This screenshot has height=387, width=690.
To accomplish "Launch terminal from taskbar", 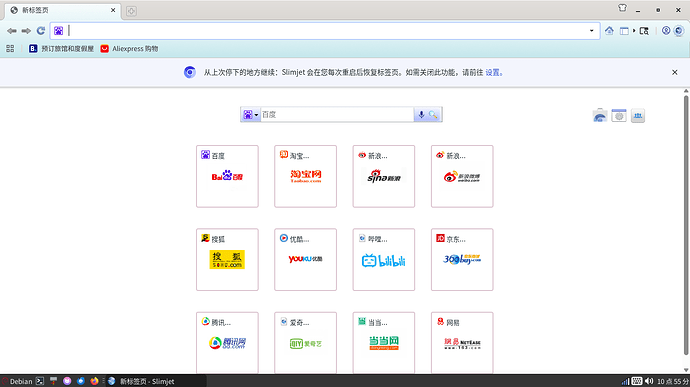I will (40, 381).
